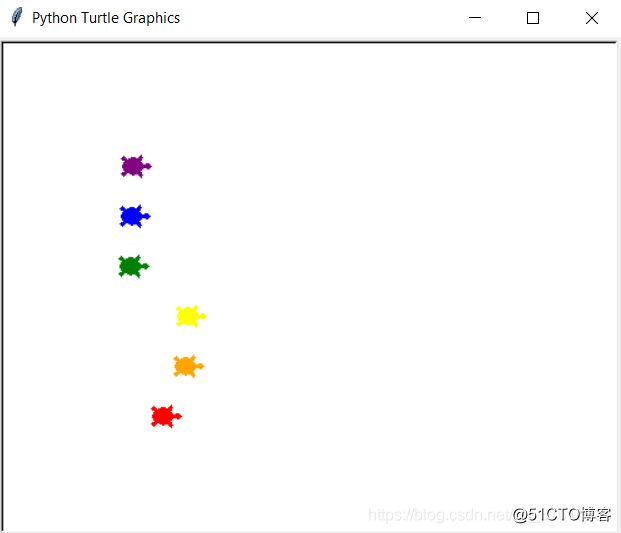Viewport: 621px width, 533px height.
Task: Maximize the Python Turtle Graphics window
Action: click(x=533, y=18)
